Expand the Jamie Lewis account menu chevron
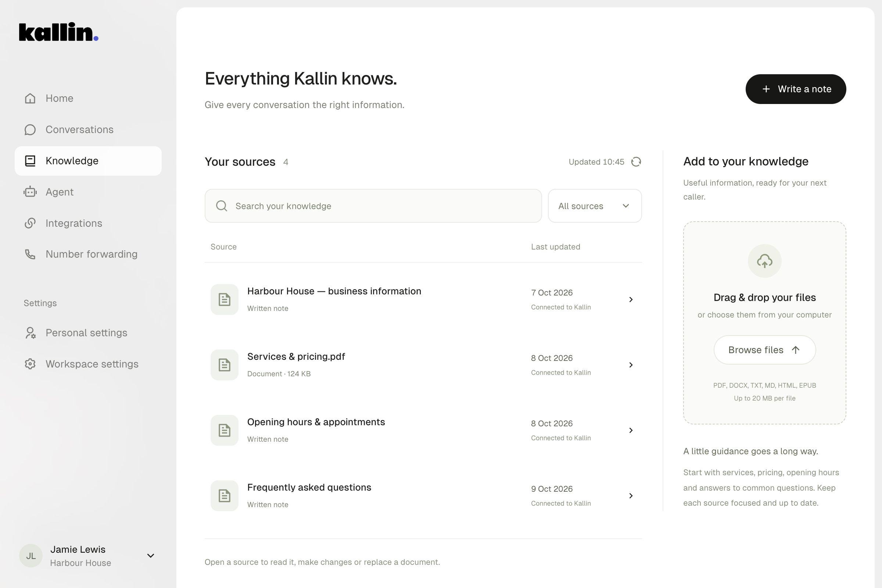The width and height of the screenshot is (882, 588). (151, 556)
